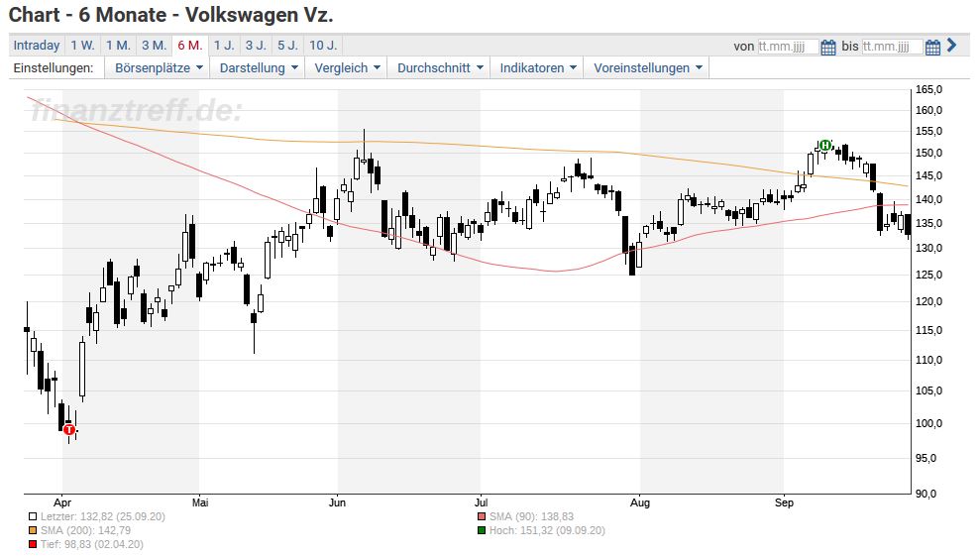Image resolution: width=980 pixels, height=557 pixels.
Task: Click the 'Mai' x-axis label
Action: (200, 502)
